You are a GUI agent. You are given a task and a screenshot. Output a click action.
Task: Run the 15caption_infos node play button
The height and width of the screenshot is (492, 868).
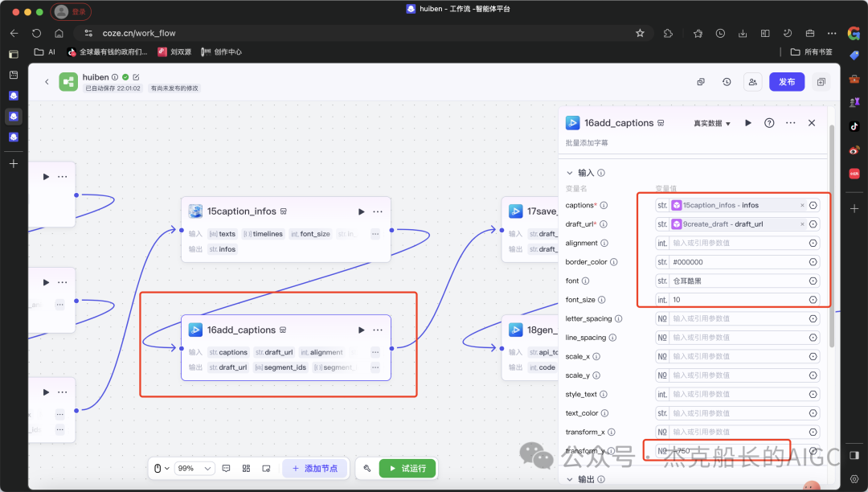click(362, 211)
